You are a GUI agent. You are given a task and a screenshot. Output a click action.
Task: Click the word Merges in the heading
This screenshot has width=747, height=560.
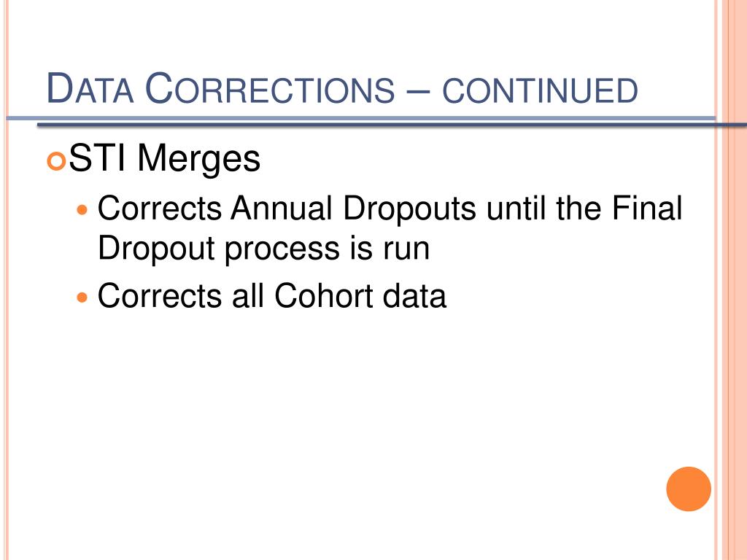click(x=198, y=160)
